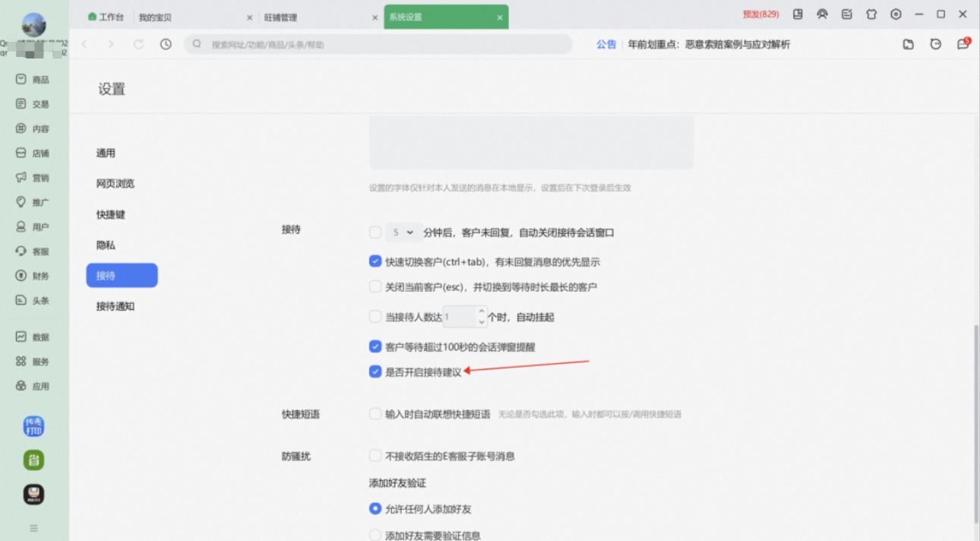Open the 财务 (Finance) sidebar item
Image resolution: width=980 pixels, height=541 pixels.
[33, 276]
